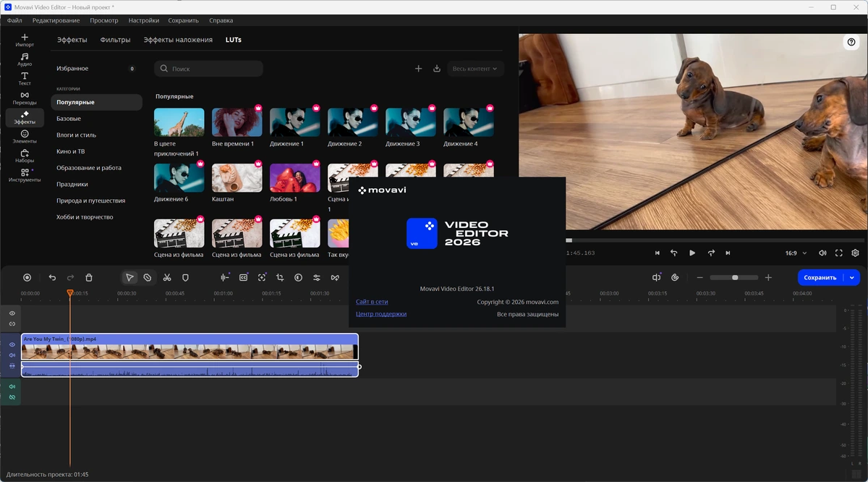Mute the green audio track
The width and height of the screenshot is (868, 482).
pos(12,386)
